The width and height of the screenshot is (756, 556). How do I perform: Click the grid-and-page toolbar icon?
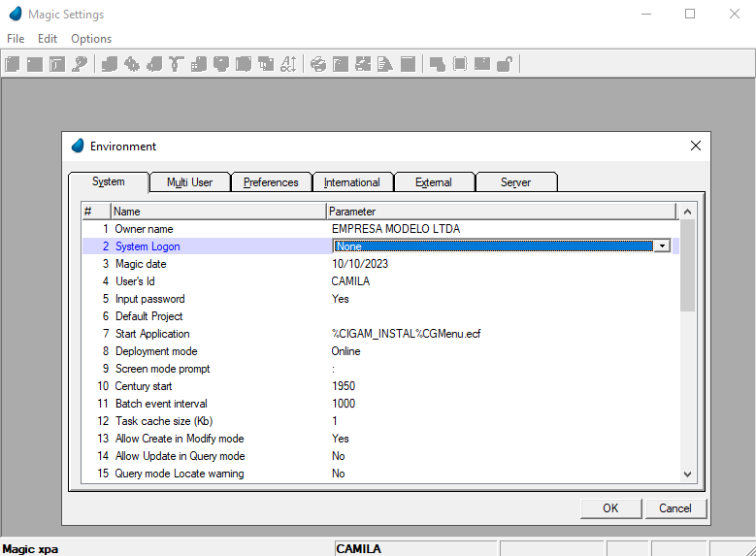(x=199, y=64)
